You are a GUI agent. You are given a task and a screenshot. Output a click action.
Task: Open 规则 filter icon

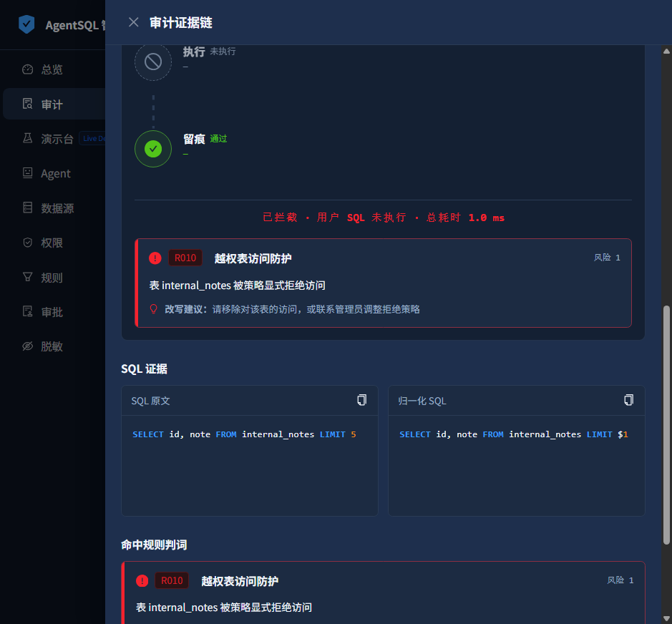click(x=27, y=277)
